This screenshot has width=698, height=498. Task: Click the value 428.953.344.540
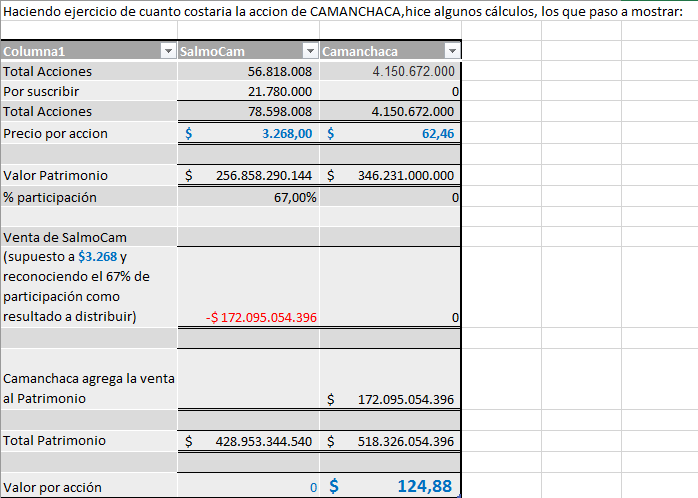coord(264,441)
